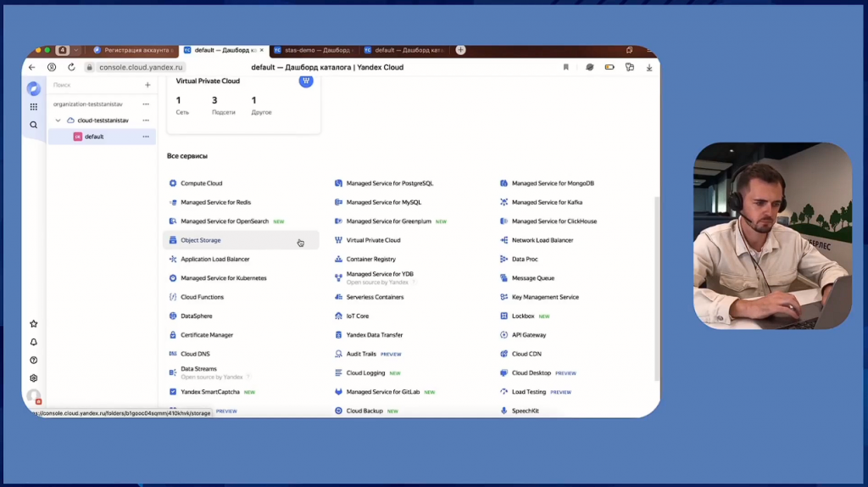Open a new browser tab
Image resolution: width=868 pixels, height=487 pixels.
(460, 50)
